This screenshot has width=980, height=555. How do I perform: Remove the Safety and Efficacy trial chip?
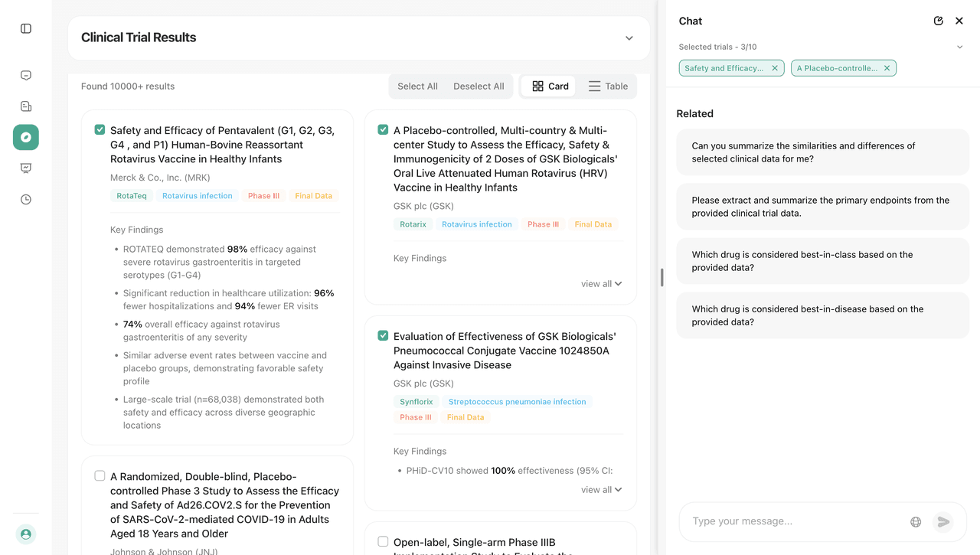point(774,67)
